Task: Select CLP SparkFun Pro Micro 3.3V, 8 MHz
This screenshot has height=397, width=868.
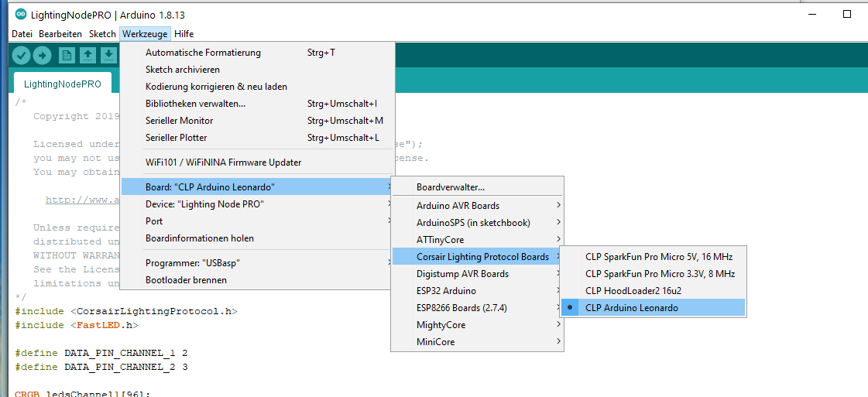Action: pyautogui.click(x=654, y=274)
